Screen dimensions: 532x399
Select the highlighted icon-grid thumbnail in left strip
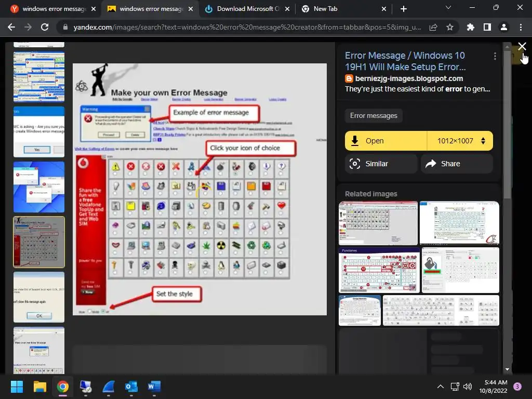tap(39, 242)
